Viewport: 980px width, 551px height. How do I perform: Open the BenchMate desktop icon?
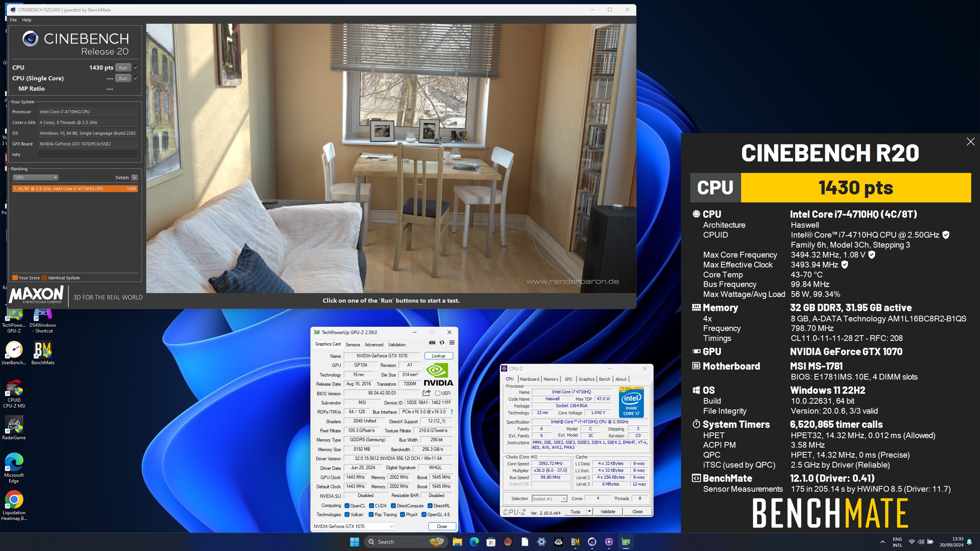click(x=42, y=353)
